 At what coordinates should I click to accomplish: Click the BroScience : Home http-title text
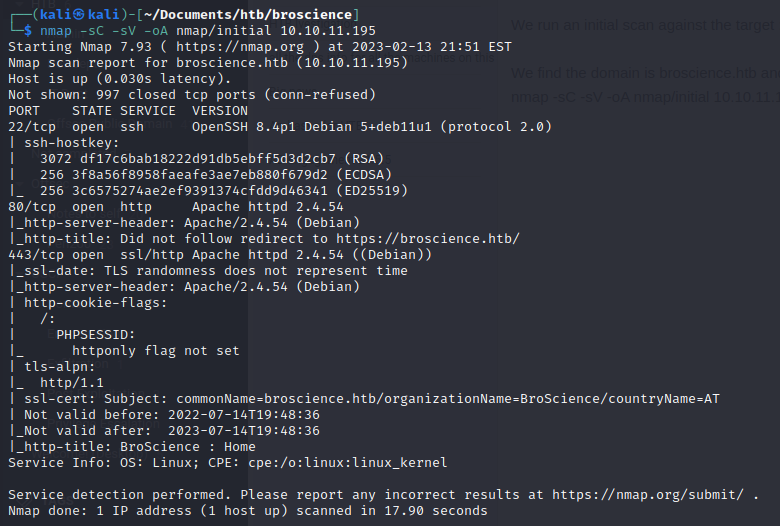188,447
